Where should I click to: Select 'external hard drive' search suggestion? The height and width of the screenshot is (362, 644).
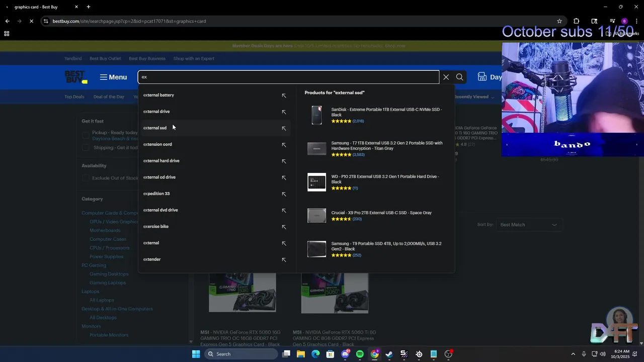click(x=162, y=161)
